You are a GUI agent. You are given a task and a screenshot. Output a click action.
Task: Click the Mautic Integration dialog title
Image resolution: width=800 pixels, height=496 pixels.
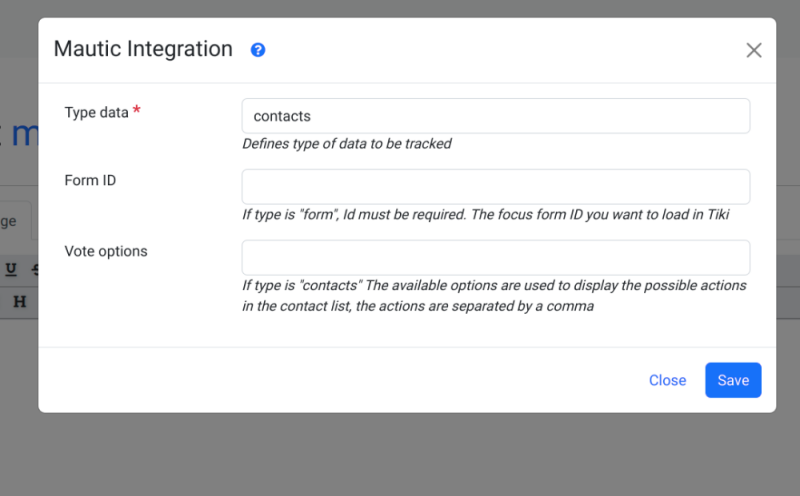pos(143,49)
